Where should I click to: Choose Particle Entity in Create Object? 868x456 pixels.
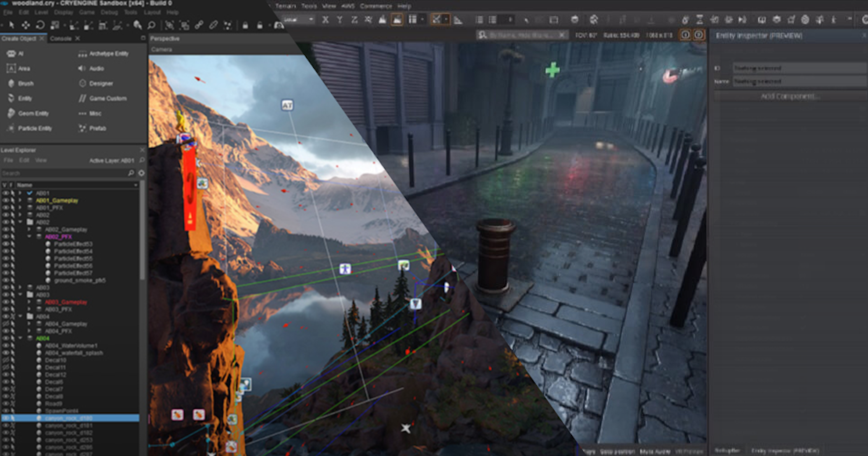tap(30, 129)
